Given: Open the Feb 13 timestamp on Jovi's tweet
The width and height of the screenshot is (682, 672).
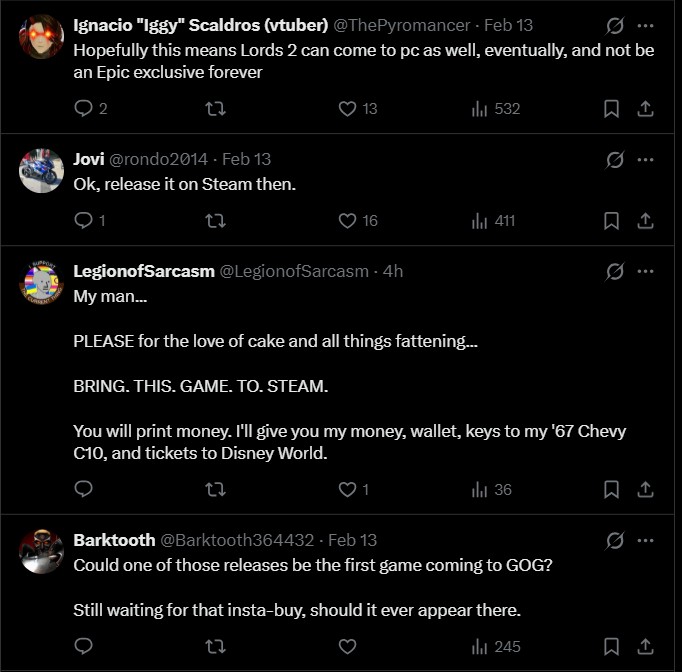Looking at the screenshot, I should [x=246, y=159].
